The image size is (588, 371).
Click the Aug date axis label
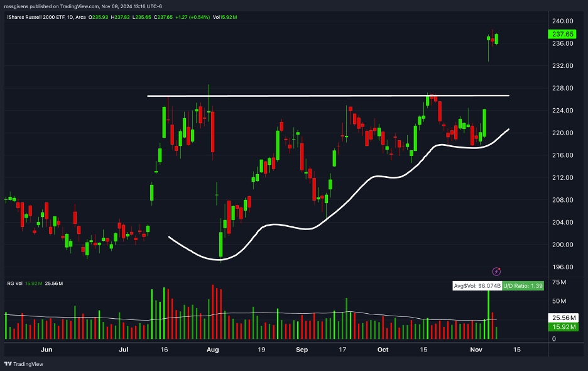[212, 350]
